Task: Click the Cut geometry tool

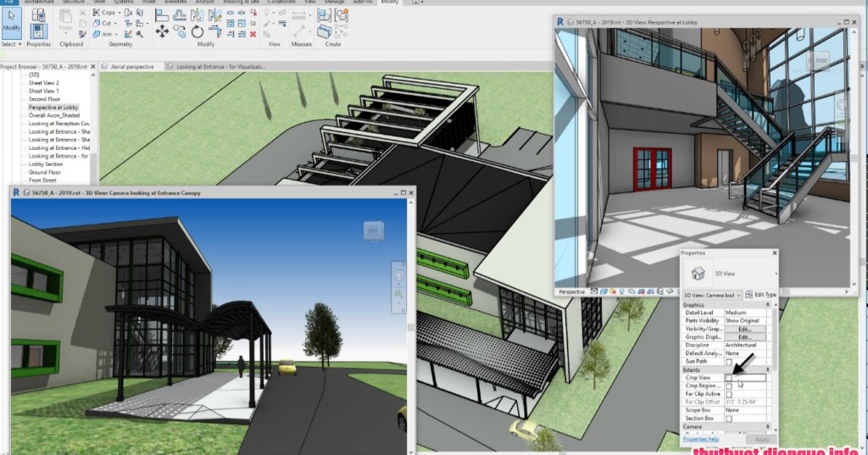Action: 102,23
